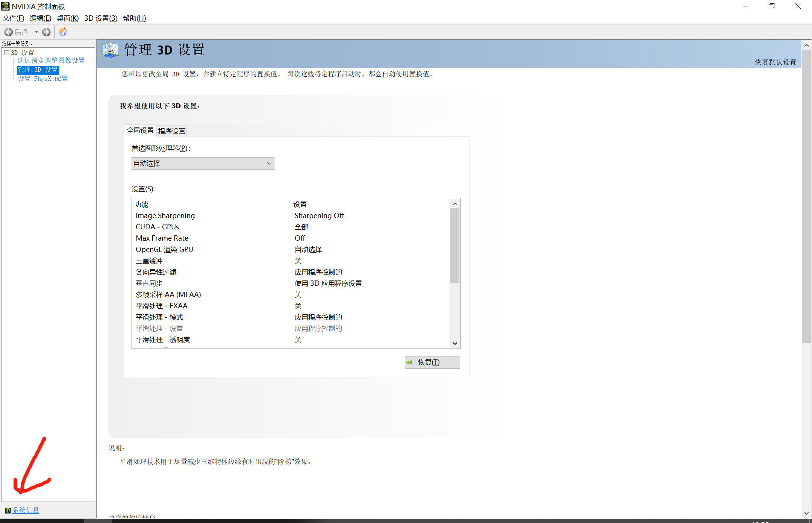
Task: Click 使用 3D 应用程序设置 value
Action: click(328, 283)
